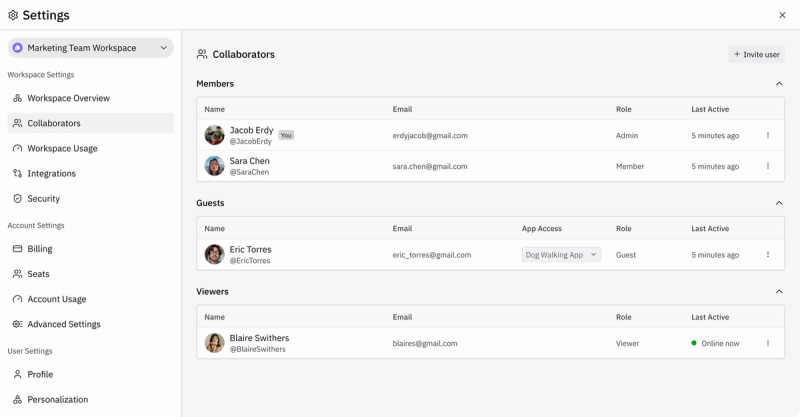
Task: Click Blaire Swithers's avatar
Action: [214, 343]
